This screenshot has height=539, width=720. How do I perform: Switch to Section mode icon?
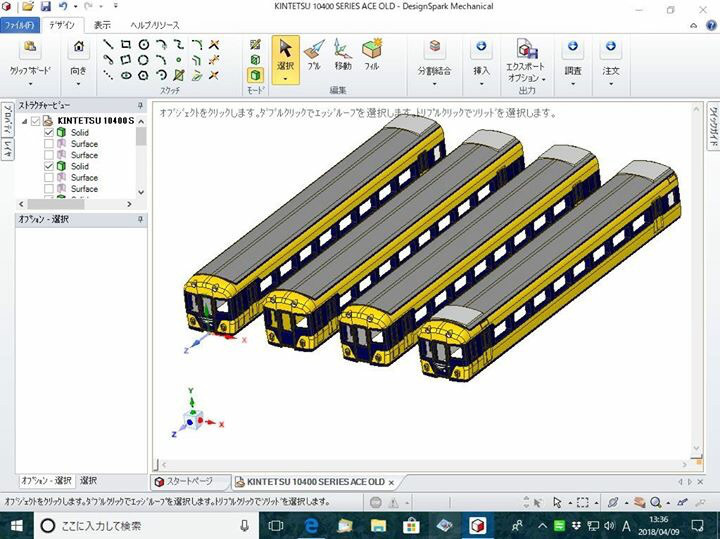[255, 60]
